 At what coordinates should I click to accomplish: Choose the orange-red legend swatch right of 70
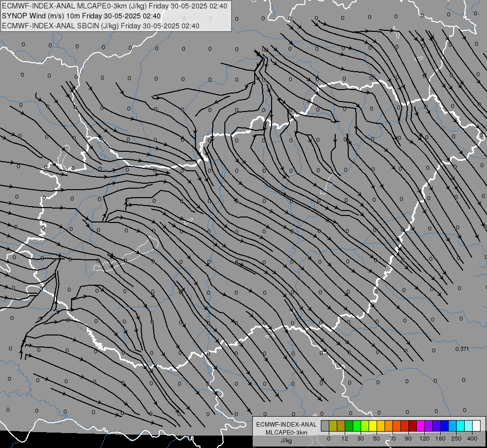(x=397, y=426)
